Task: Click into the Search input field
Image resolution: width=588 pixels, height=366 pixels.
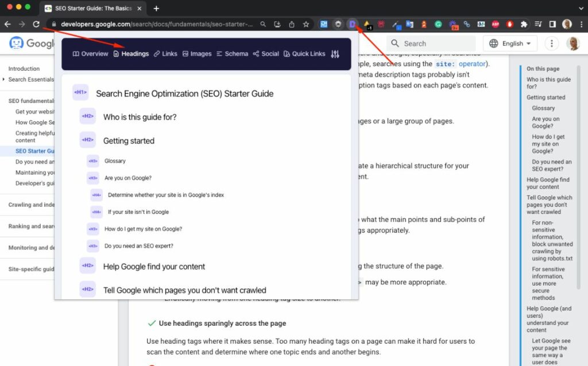Action: point(436,44)
